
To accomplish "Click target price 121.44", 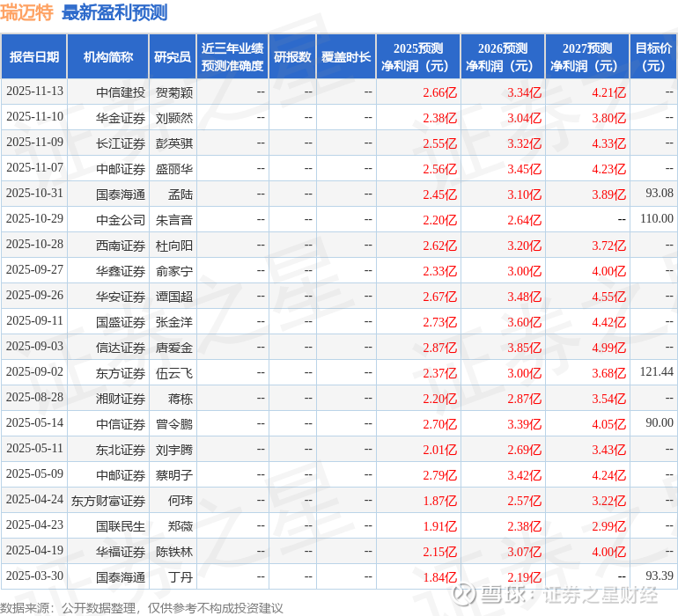I will [657, 371].
